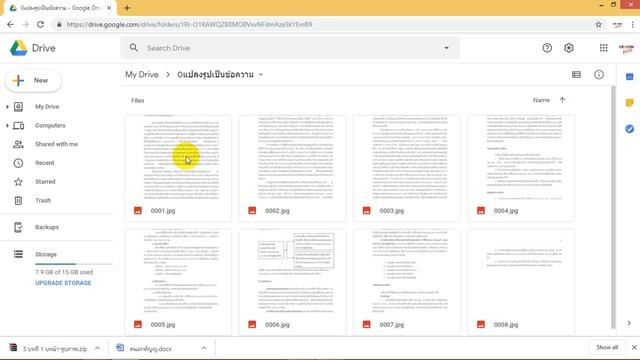Click the UPGRADE STORAGE link
This screenshot has width=640, height=360.
63,283
